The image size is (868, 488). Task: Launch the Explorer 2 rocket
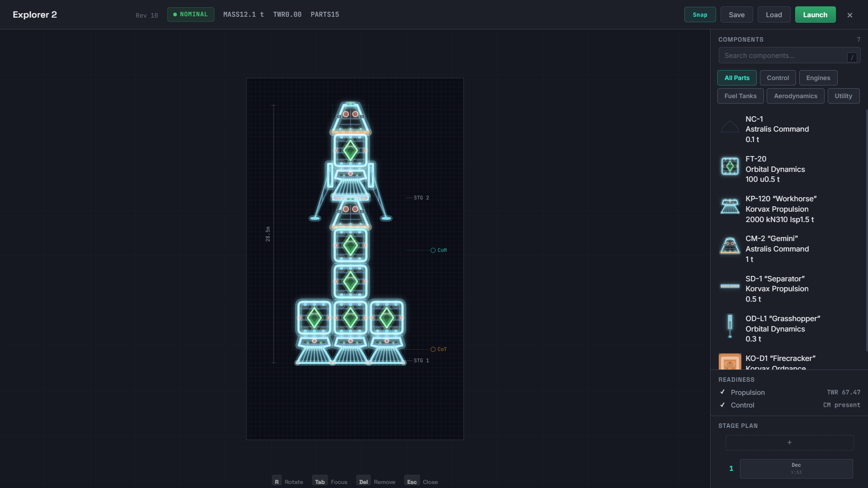coord(815,14)
